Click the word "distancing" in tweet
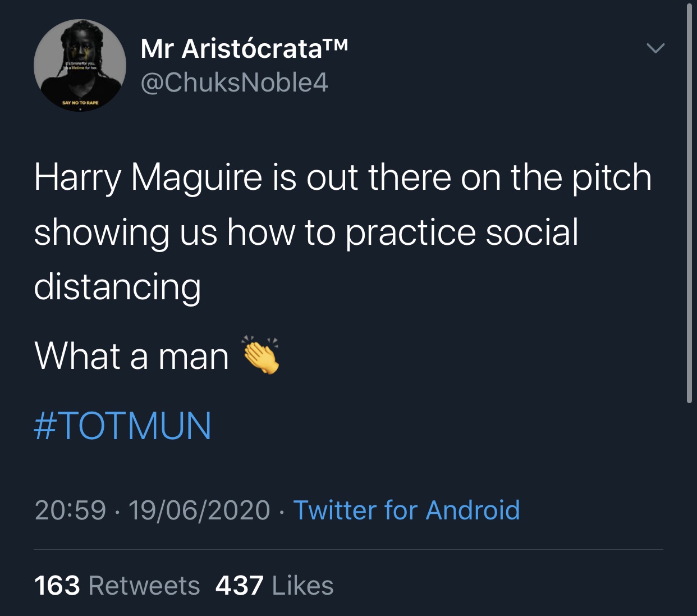The height and width of the screenshot is (616, 697). tap(117, 286)
